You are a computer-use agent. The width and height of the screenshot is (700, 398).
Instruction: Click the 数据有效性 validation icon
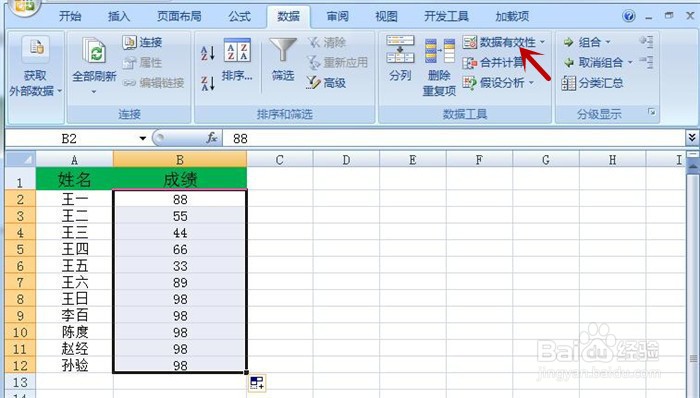(470, 42)
